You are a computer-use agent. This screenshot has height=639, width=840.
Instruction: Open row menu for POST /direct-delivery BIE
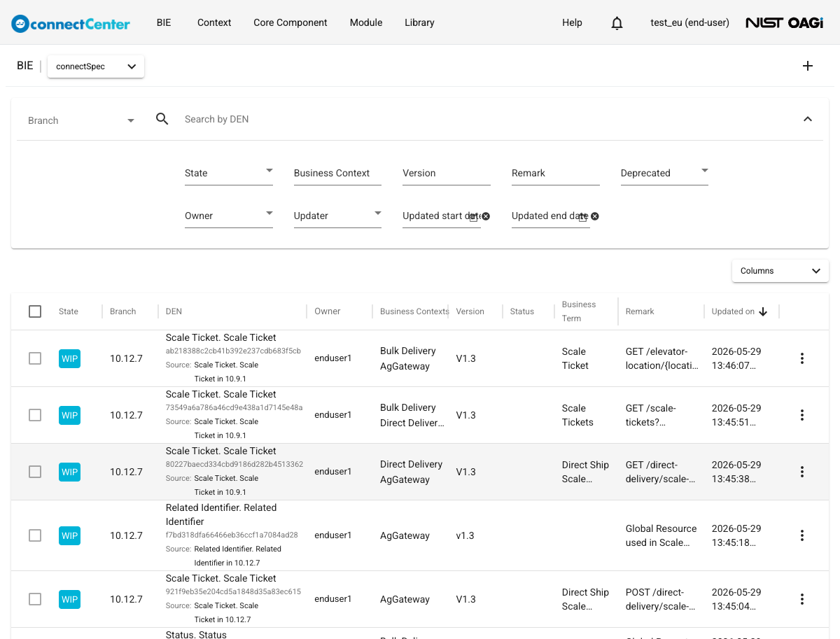tap(802, 599)
